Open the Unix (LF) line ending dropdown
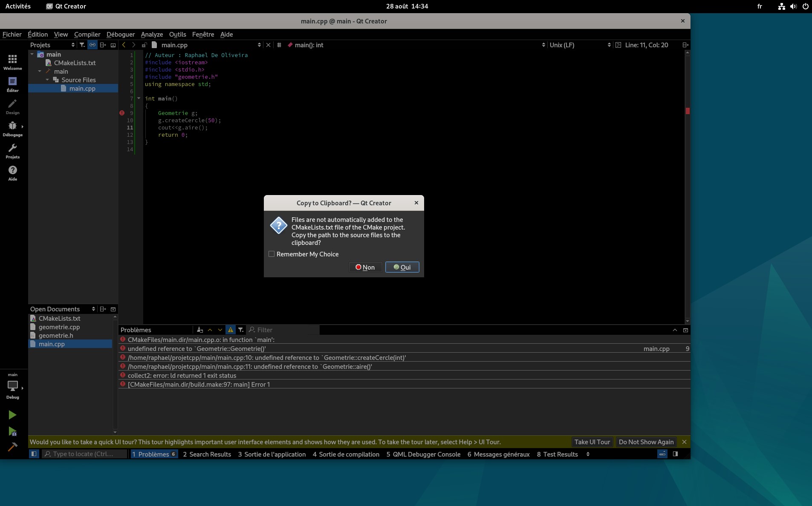The image size is (812, 506). [580, 45]
